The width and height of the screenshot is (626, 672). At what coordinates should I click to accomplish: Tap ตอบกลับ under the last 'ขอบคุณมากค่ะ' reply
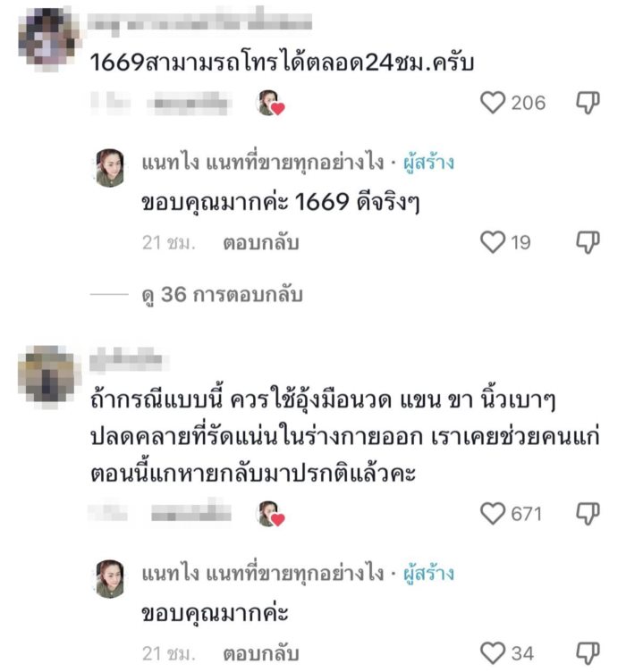[x=260, y=652]
